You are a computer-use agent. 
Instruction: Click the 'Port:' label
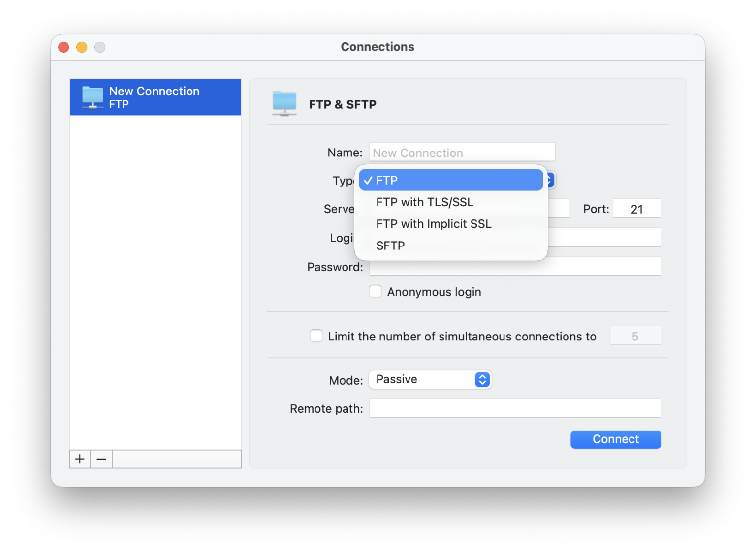596,209
